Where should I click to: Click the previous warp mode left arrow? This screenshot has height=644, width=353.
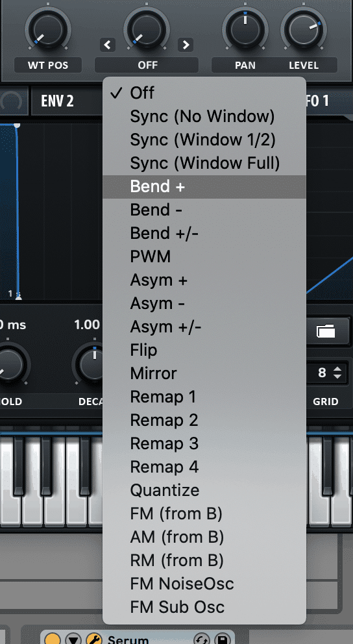pyautogui.click(x=108, y=44)
